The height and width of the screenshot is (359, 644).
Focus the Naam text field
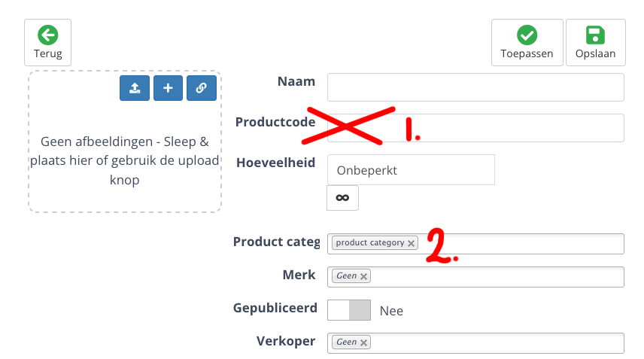[x=475, y=87]
